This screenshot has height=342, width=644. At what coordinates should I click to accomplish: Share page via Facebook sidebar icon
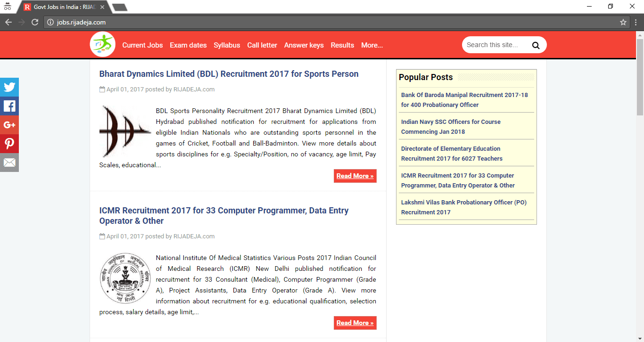point(9,106)
